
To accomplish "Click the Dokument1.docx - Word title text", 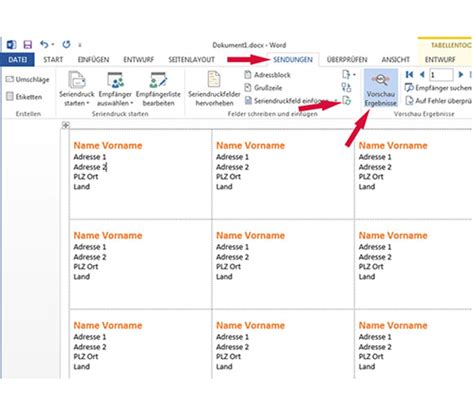I will (x=249, y=45).
